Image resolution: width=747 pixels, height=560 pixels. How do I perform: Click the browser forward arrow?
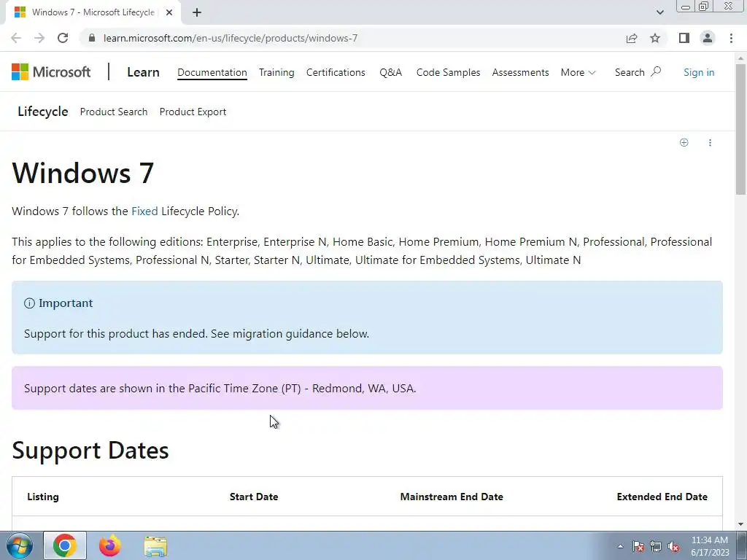pos(39,38)
